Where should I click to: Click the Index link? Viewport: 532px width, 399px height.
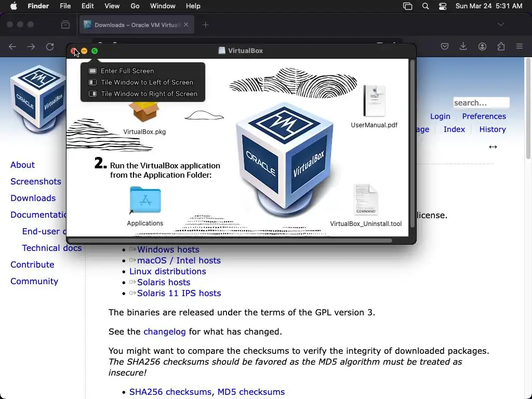coord(454,129)
